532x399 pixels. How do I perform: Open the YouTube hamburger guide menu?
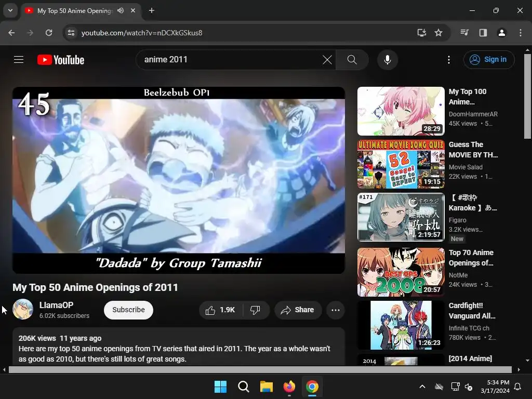click(x=19, y=60)
